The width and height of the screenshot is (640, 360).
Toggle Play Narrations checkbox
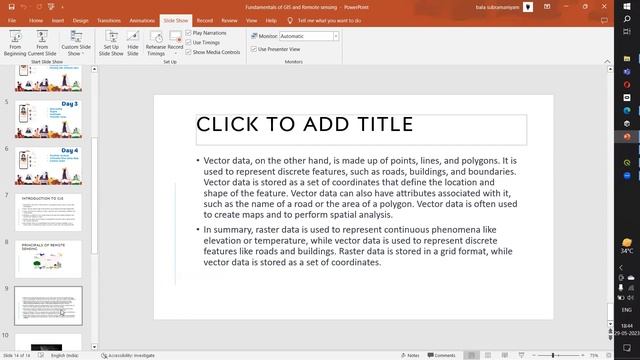pos(189,33)
